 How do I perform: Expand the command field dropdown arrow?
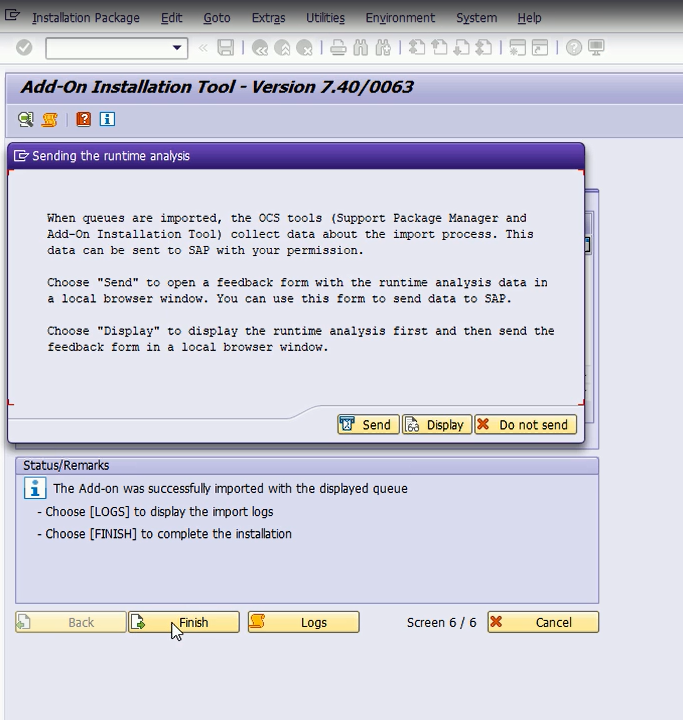pyautogui.click(x=178, y=48)
